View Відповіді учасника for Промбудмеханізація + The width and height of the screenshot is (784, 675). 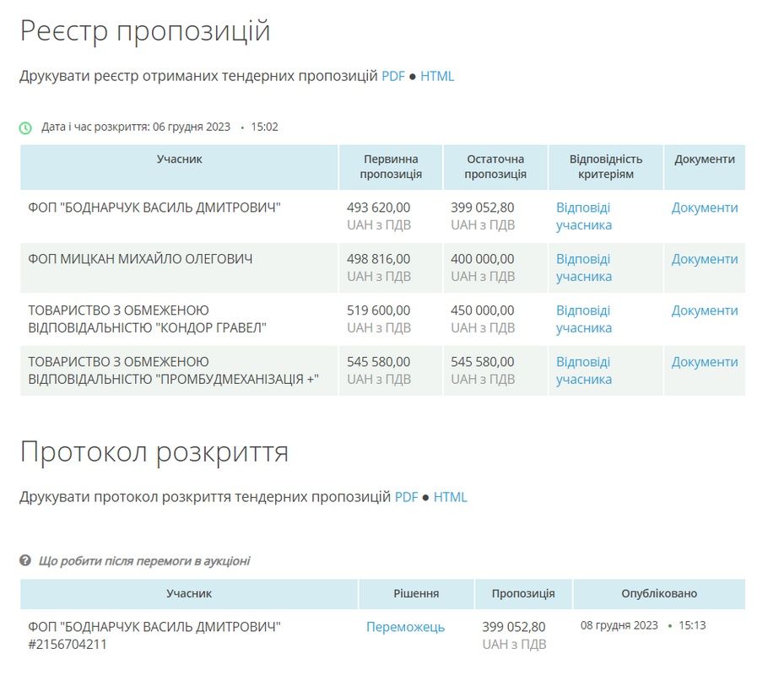[x=583, y=370]
